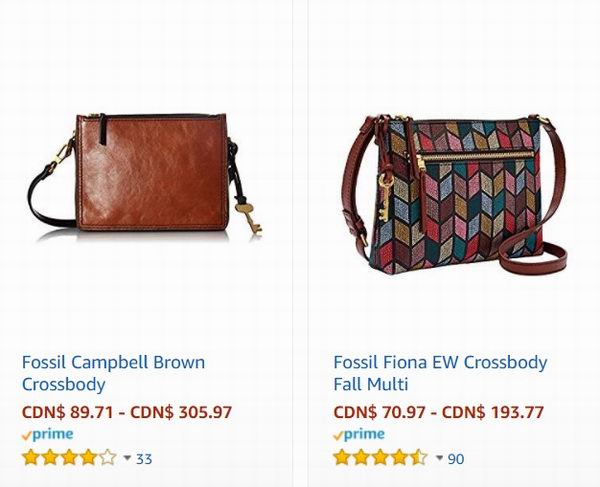Image resolution: width=600 pixels, height=487 pixels.
Task: Click the half-filled star on Fiona rating
Action: click(x=419, y=459)
